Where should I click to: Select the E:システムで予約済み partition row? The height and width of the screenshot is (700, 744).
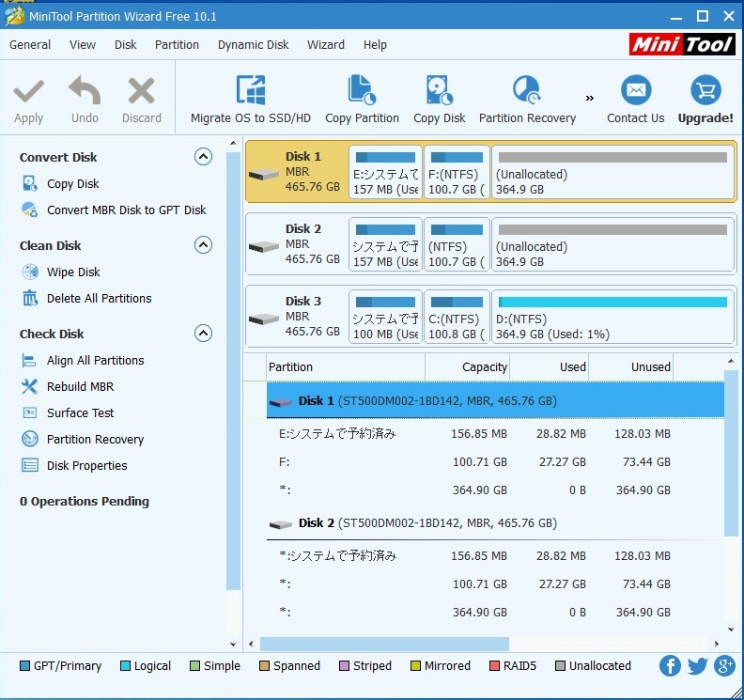pos(495,433)
